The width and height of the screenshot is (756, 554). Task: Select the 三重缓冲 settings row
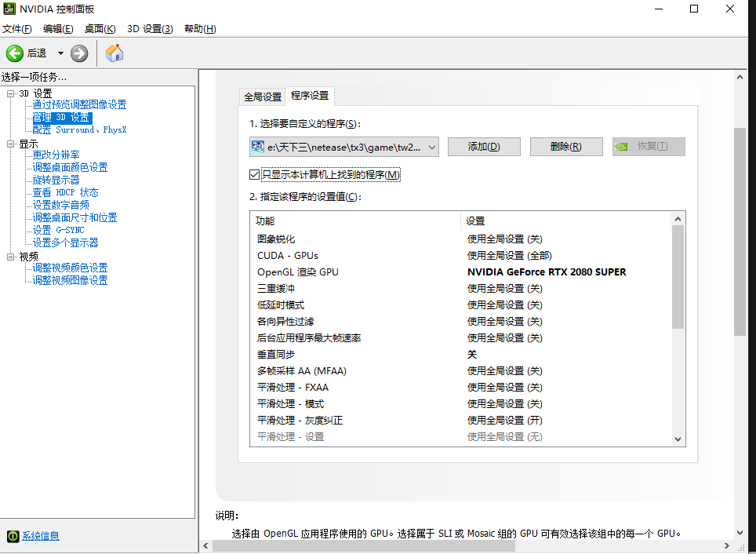(x=460, y=288)
